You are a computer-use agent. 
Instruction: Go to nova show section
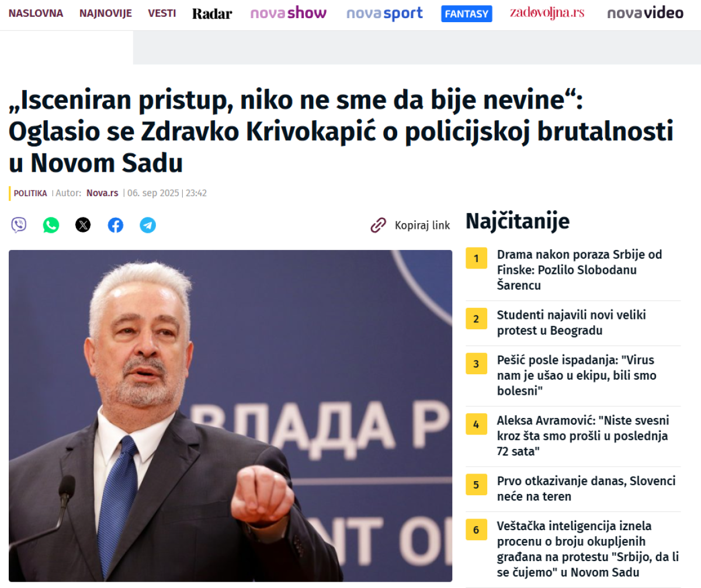tap(288, 13)
